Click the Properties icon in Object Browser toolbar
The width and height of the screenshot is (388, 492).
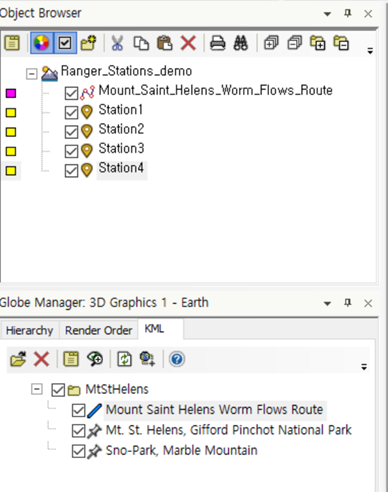(12, 43)
